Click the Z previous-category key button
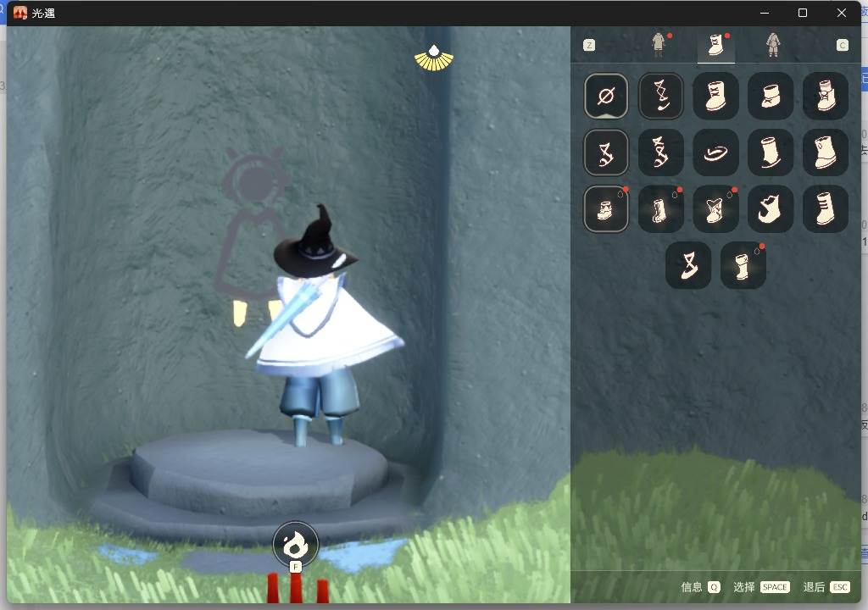 point(589,45)
